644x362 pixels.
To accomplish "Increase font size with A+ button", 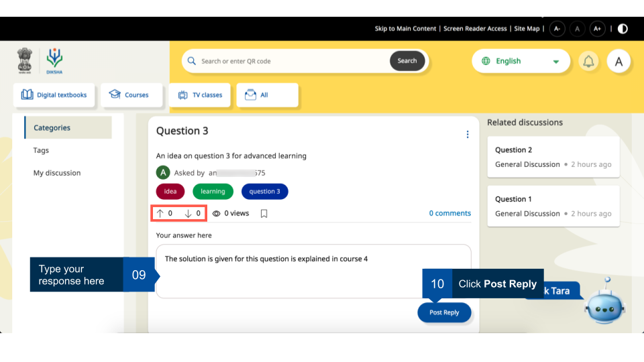I will pyautogui.click(x=597, y=29).
